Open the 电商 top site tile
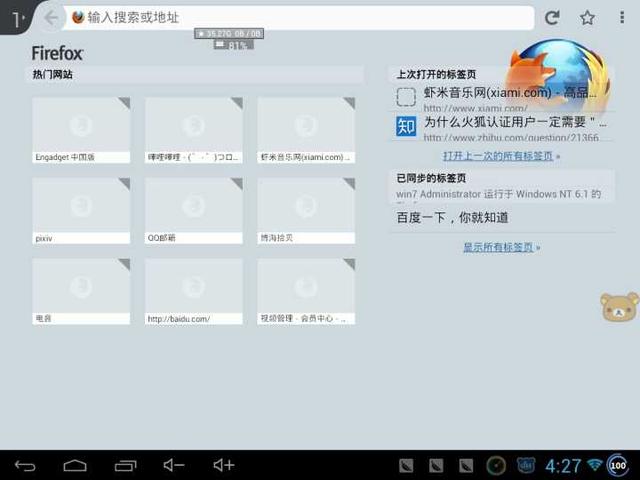640x480 pixels. pyautogui.click(x=81, y=291)
